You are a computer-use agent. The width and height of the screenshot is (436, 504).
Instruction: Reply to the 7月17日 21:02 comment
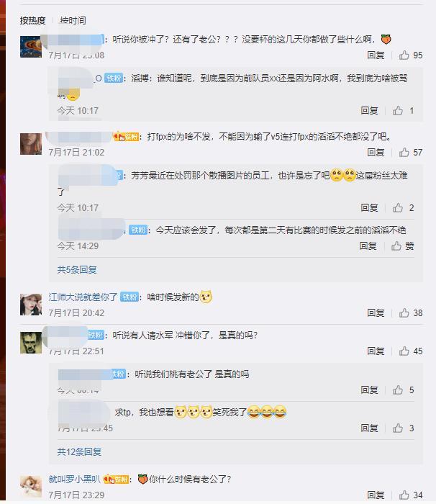tap(376, 153)
